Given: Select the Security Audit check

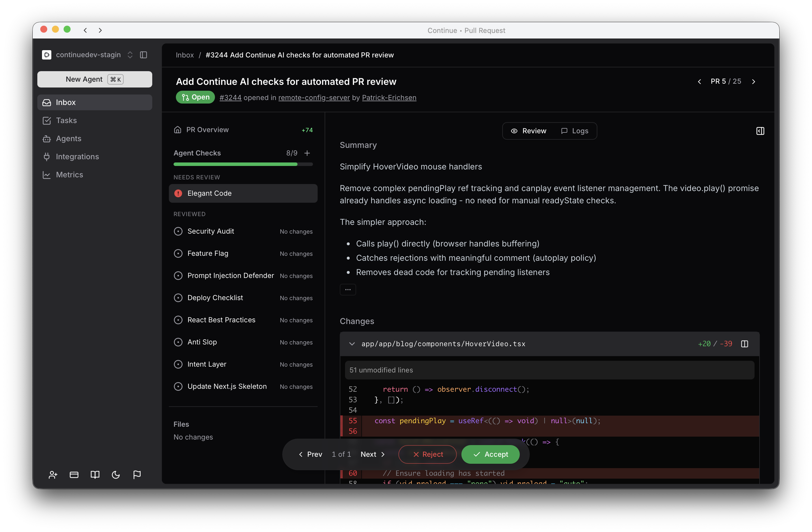Looking at the screenshot, I should pos(211,231).
